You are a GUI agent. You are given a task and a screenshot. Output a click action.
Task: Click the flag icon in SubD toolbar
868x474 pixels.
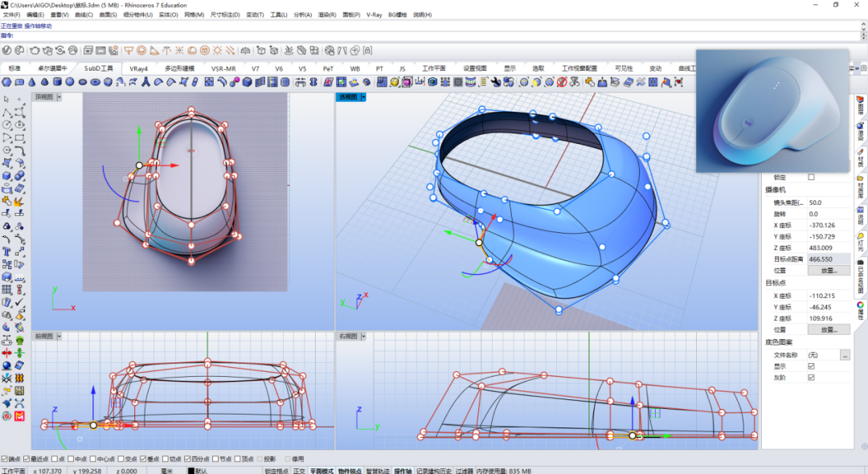666,82
